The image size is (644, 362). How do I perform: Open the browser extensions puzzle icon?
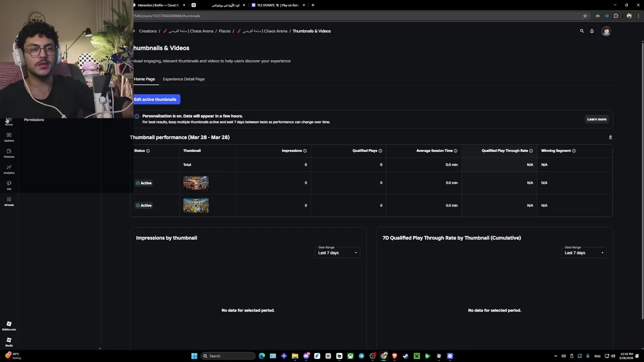[616, 16]
